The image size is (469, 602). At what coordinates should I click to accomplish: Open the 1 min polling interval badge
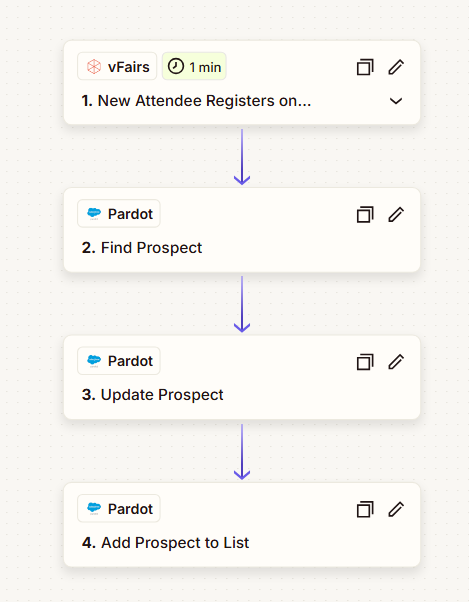tap(194, 66)
